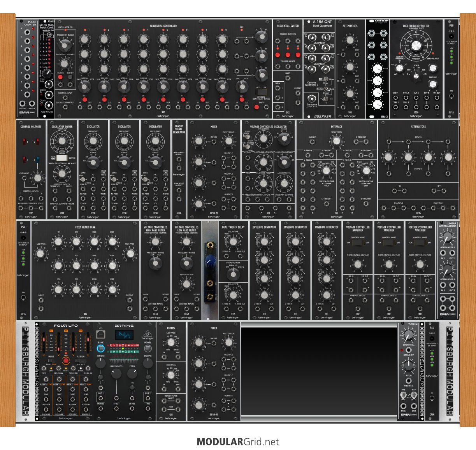Click the Brains Harmonics knob
The width and height of the screenshot is (476, 450).
coord(116,374)
